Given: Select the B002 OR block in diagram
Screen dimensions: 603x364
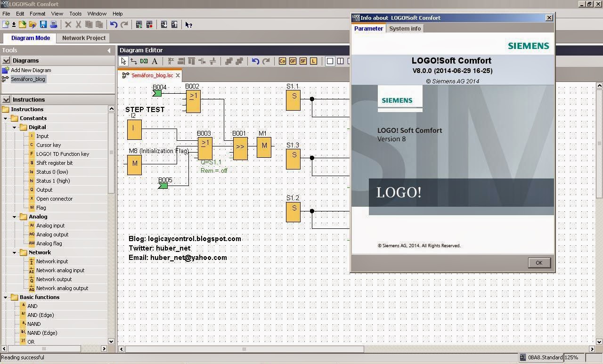Looking at the screenshot, I should tap(193, 101).
